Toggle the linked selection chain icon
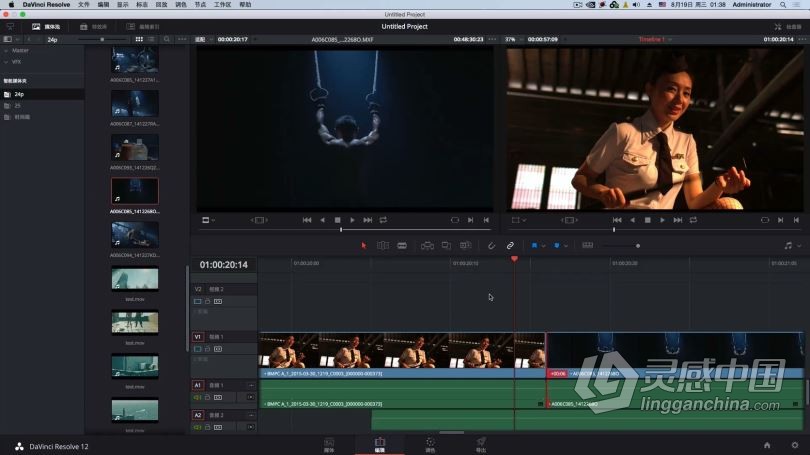The width and height of the screenshot is (810, 455). [x=510, y=246]
